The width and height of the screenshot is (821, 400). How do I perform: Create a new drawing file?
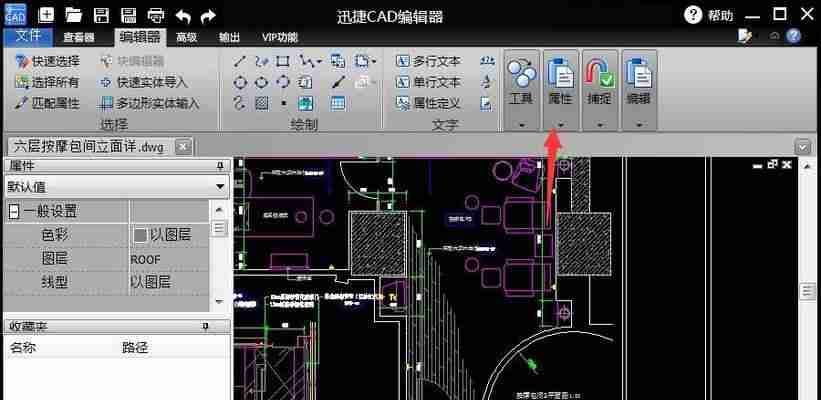click(47, 15)
